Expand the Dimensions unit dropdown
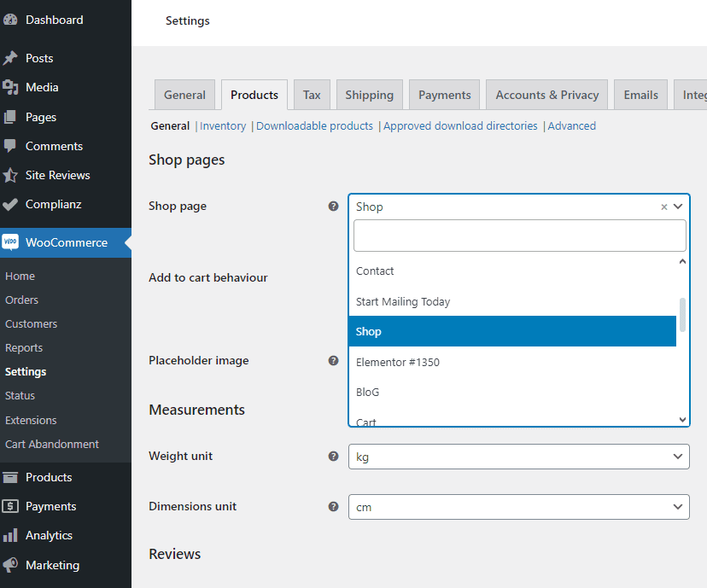Image resolution: width=707 pixels, height=588 pixels. click(x=518, y=507)
